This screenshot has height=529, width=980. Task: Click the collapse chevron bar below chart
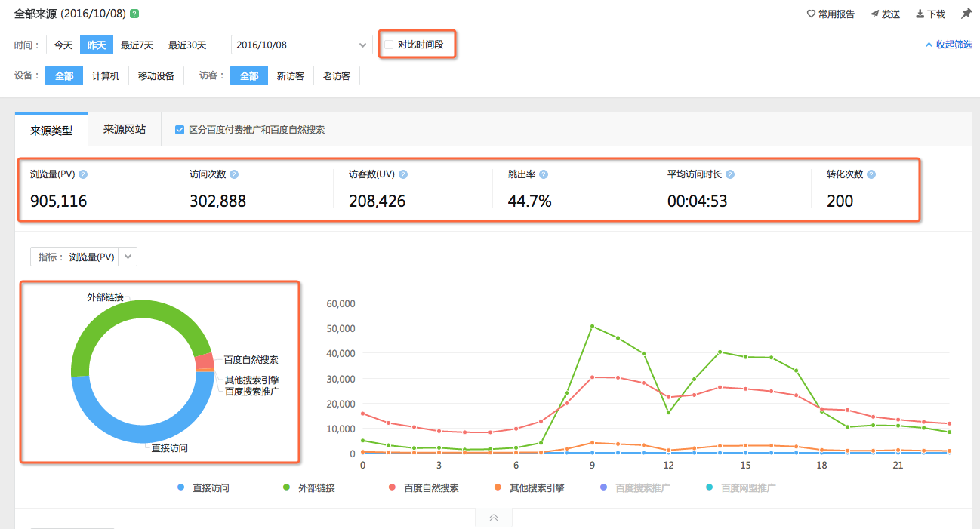[x=493, y=518]
